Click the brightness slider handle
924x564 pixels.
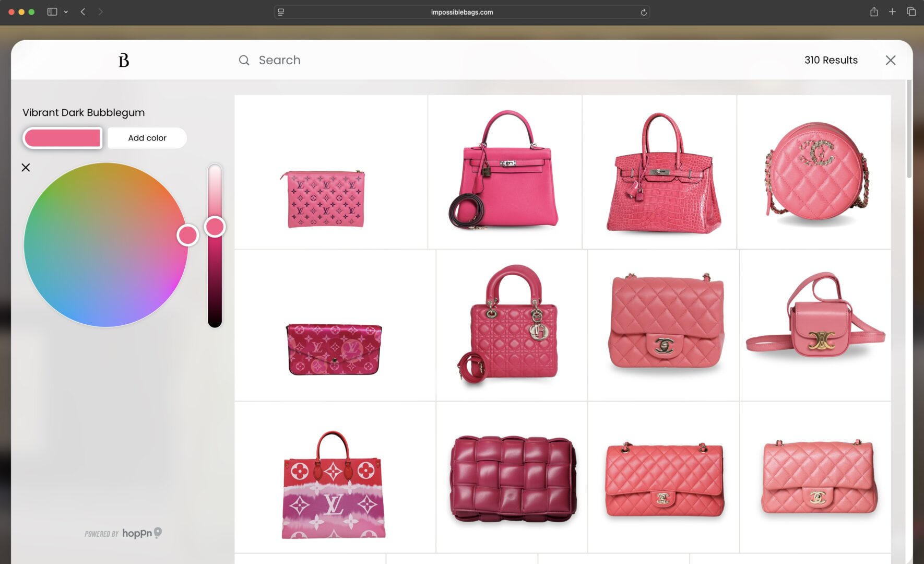[215, 227]
